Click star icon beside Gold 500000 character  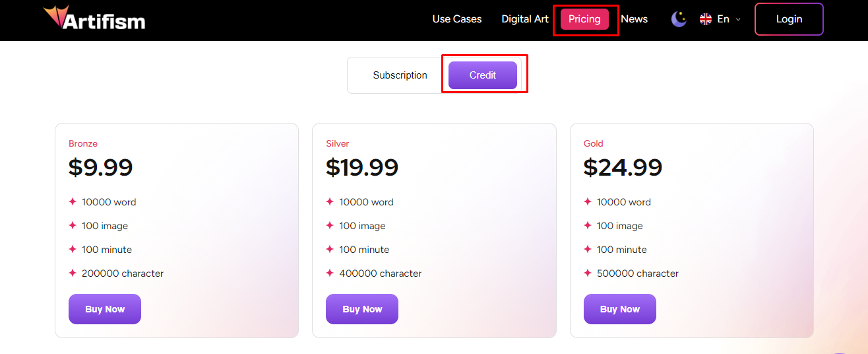click(588, 273)
